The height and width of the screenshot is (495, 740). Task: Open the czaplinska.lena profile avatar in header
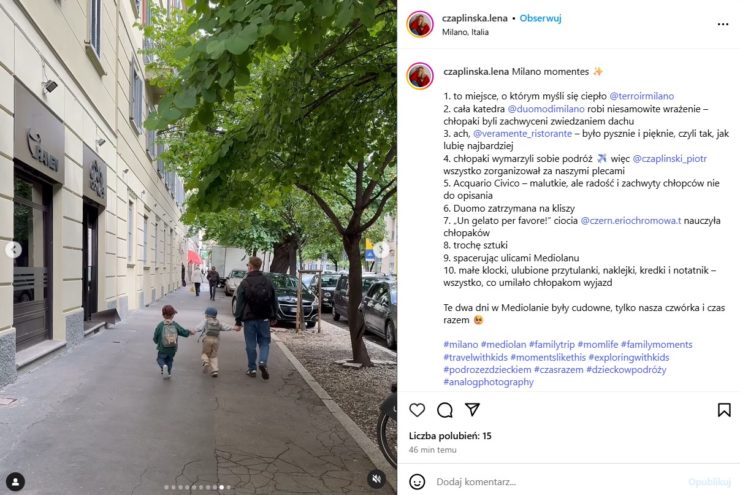420,24
